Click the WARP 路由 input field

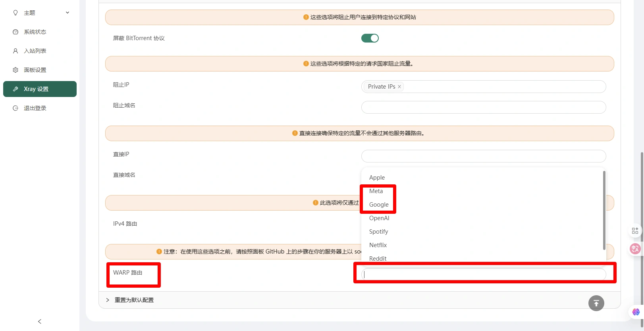pos(483,274)
